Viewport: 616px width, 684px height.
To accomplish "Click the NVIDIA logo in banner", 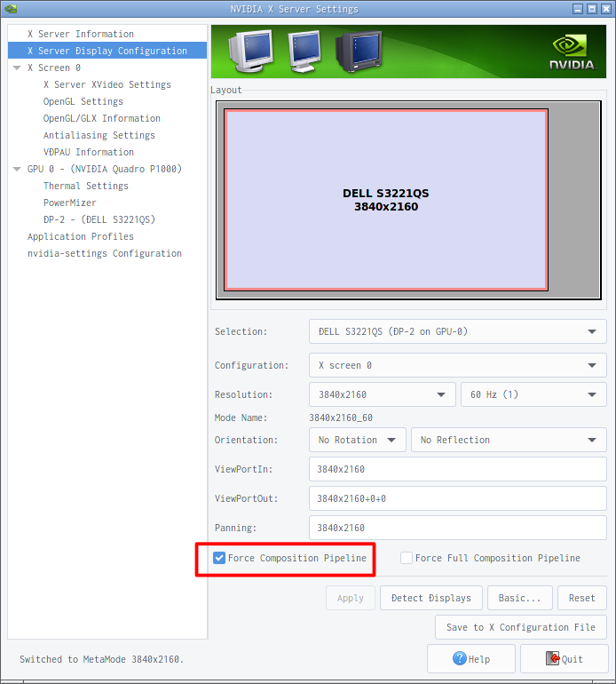I will [572, 52].
